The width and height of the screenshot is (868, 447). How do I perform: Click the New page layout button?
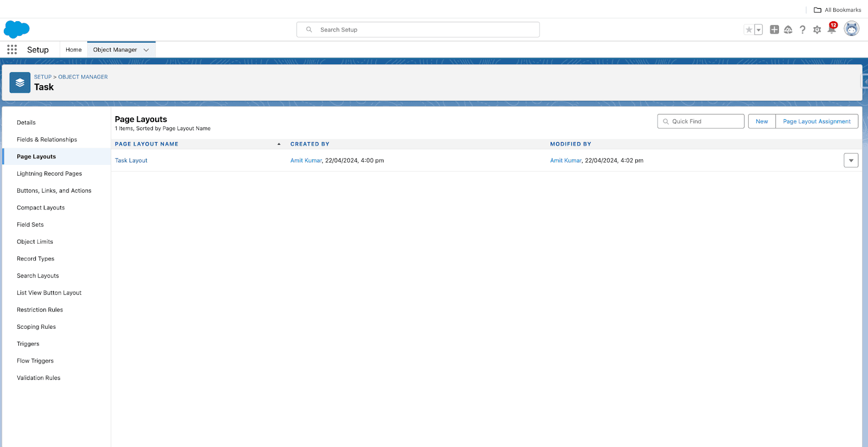pyautogui.click(x=762, y=122)
